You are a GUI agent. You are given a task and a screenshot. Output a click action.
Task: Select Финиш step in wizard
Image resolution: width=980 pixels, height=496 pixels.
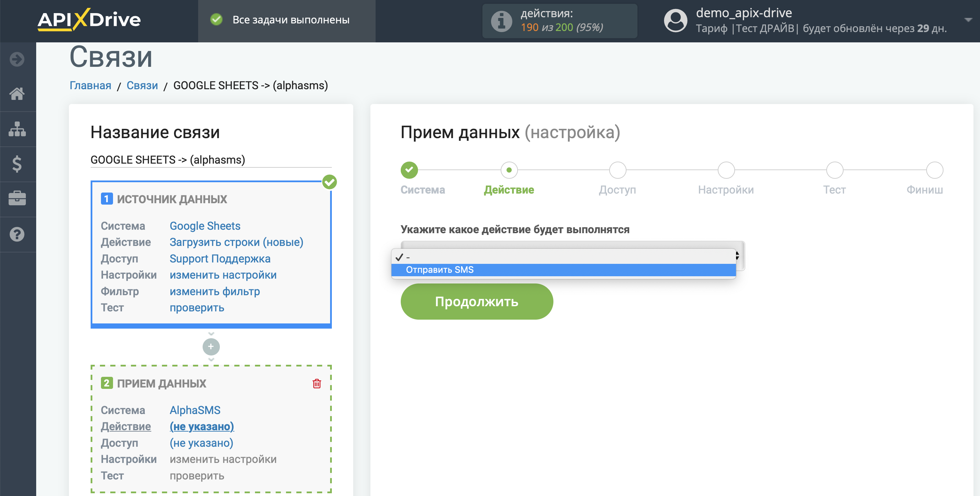click(935, 170)
